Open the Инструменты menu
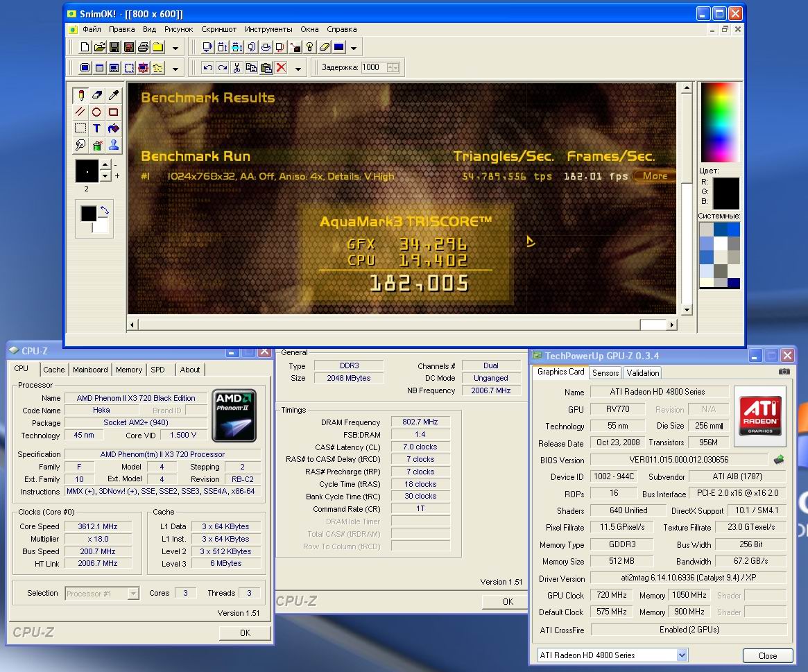 (x=268, y=29)
